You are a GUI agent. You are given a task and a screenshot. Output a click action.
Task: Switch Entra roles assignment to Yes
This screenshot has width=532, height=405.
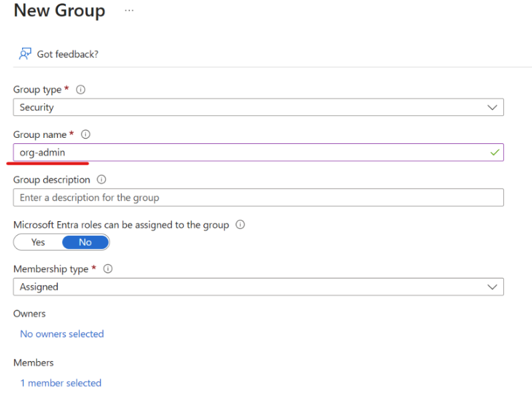[38, 242]
